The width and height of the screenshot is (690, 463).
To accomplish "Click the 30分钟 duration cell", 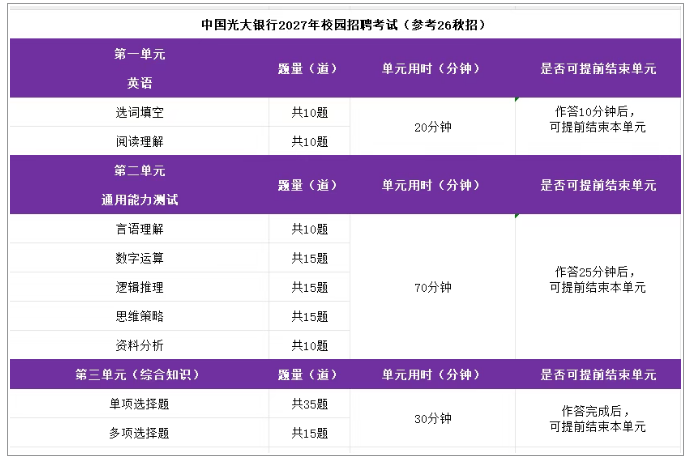I will click(433, 418).
